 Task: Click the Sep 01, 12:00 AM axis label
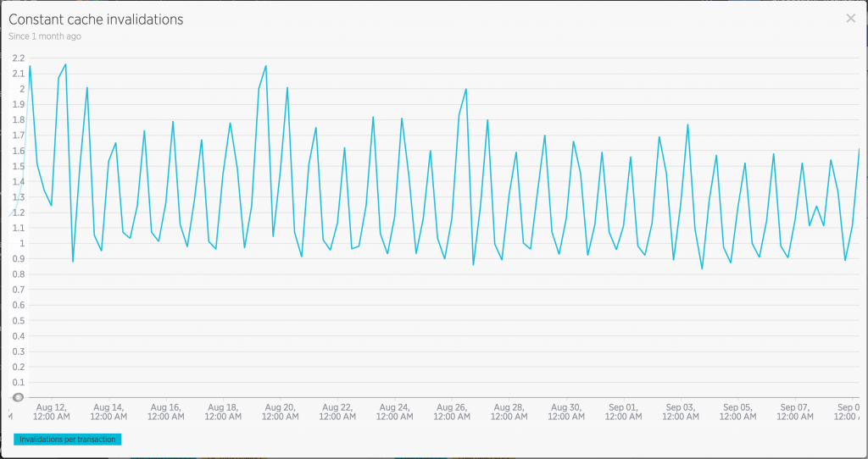coord(623,412)
